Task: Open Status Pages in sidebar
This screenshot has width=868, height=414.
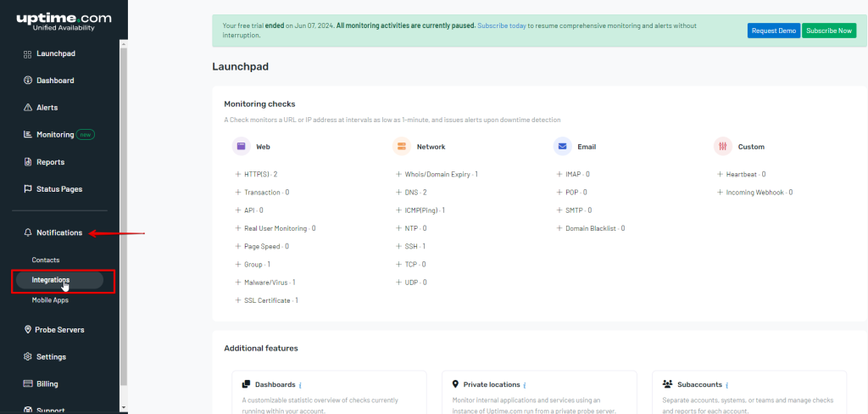Action: pyautogui.click(x=58, y=189)
